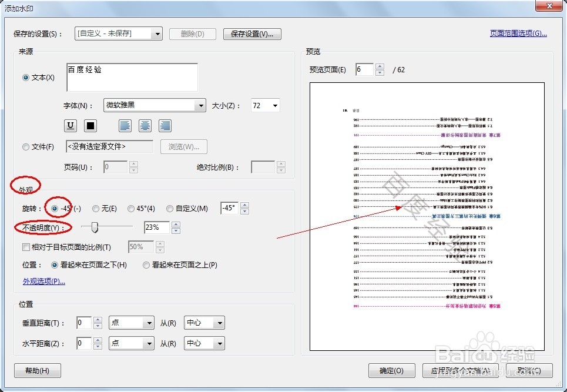
Task: Toggle underline formatting for watermark text
Action: click(70, 125)
